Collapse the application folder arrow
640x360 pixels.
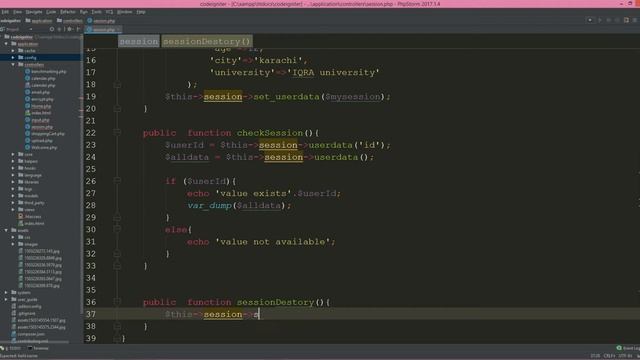(6, 44)
